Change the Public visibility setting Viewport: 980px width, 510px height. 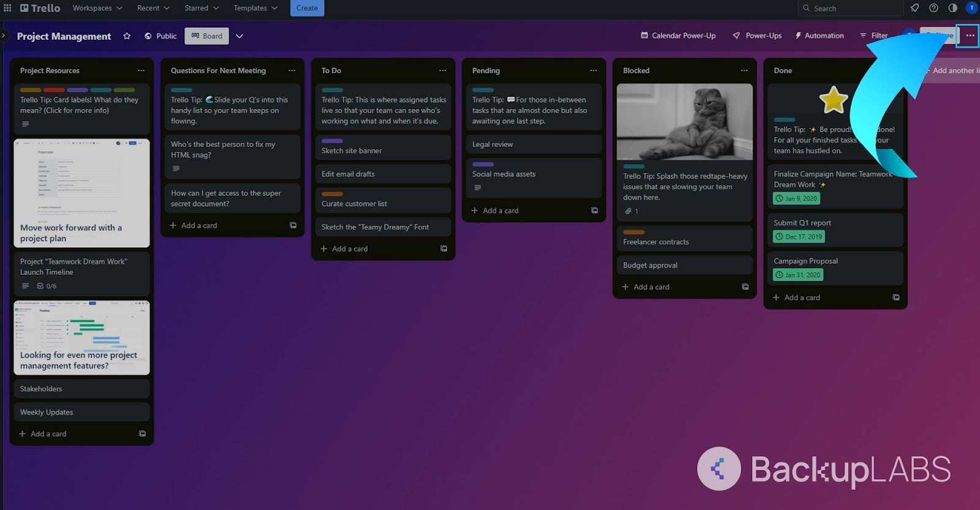(160, 36)
